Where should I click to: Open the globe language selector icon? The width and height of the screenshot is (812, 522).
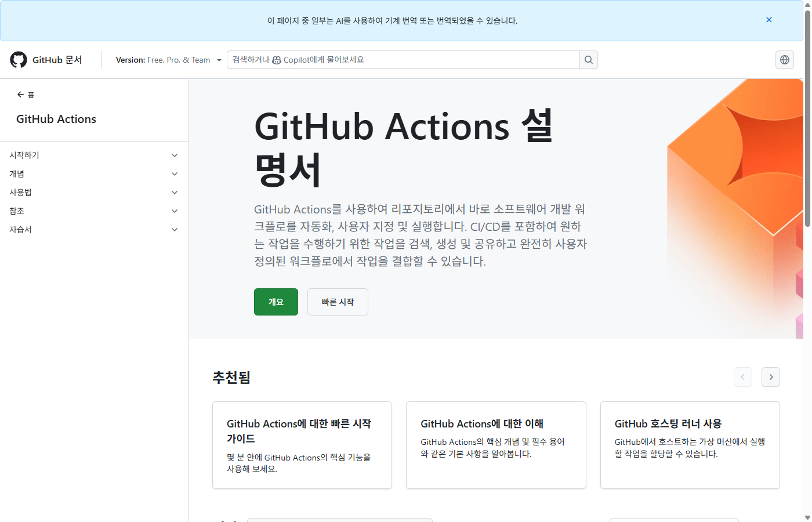tap(784, 60)
